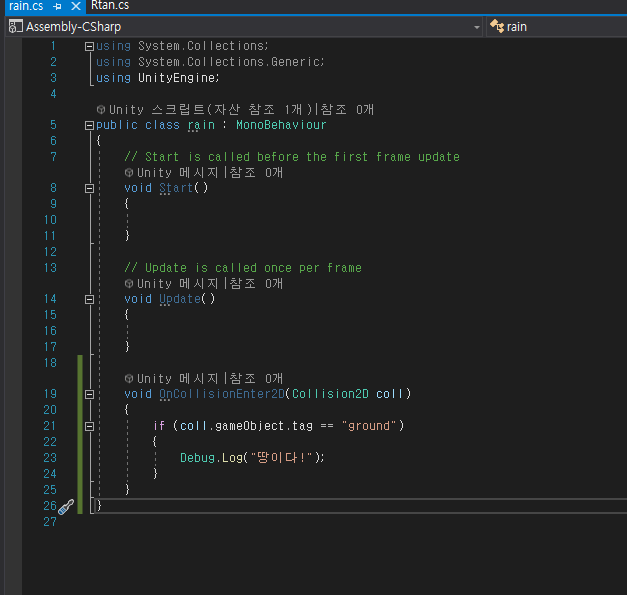Click the 'tag' property in condition
The image size is (627, 595).
pos(302,426)
